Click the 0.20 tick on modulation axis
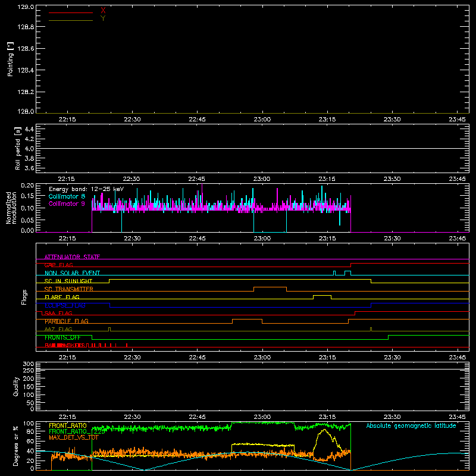This screenshot has height=476, width=476. [x=27, y=186]
